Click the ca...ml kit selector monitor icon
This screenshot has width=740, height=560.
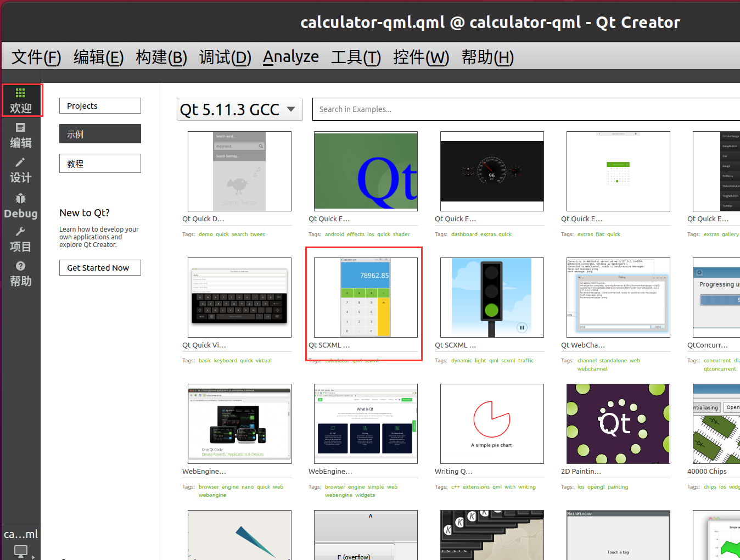pyautogui.click(x=21, y=551)
